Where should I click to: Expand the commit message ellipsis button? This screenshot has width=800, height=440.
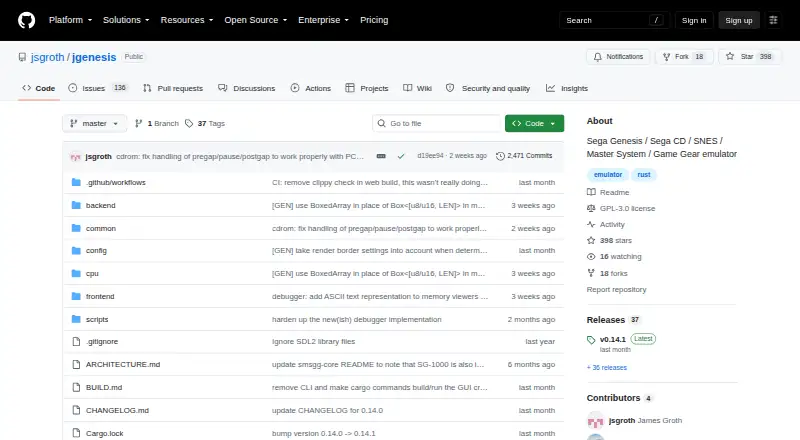381,156
